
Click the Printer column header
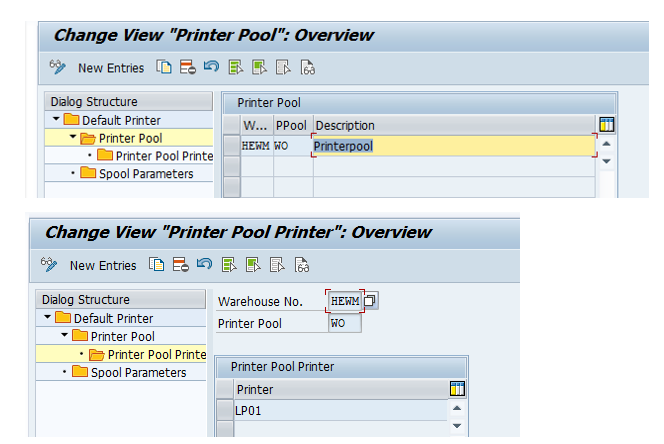tap(341, 389)
